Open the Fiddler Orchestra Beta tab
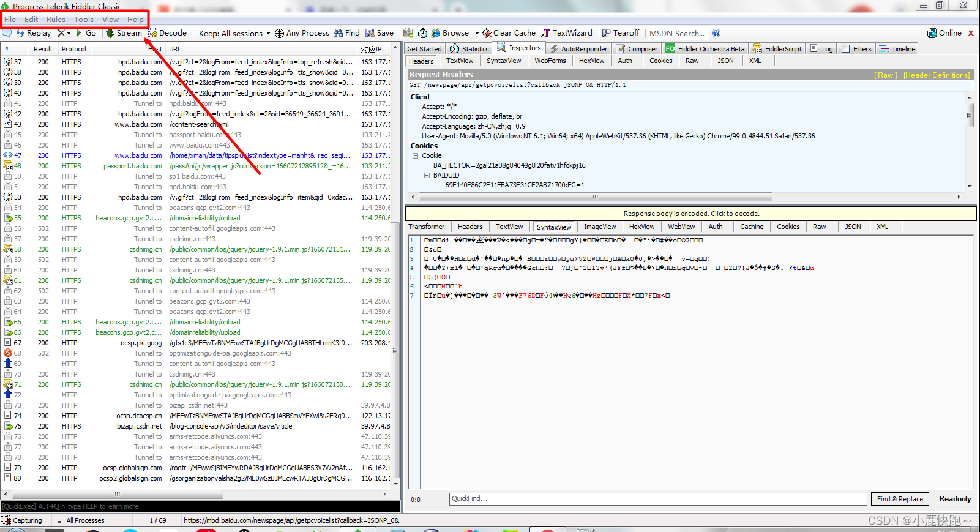The height and width of the screenshot is (532, 980). pyautogui.click(x=705, y=48)
